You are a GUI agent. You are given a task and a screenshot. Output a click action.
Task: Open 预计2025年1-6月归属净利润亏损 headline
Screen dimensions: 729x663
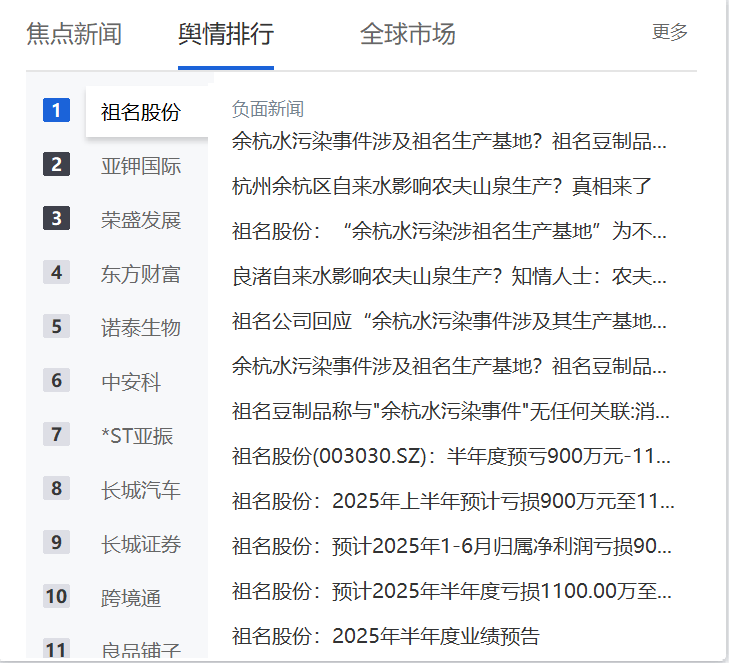[452, 546]
